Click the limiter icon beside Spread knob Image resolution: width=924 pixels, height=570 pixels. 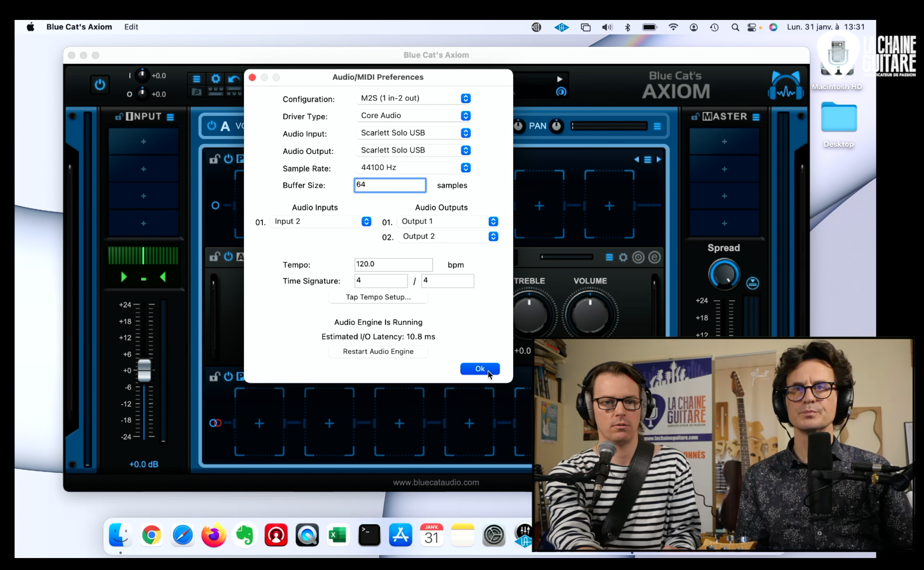pos(752,283)
